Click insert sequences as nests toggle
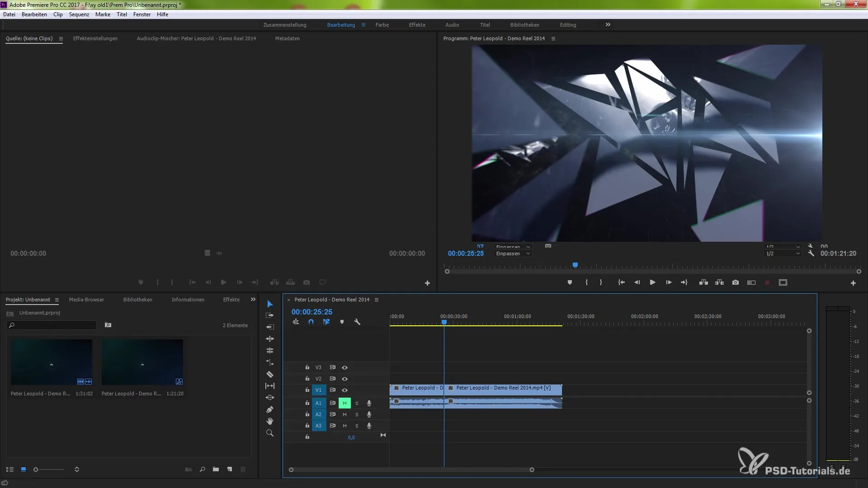The image size is (868, 488). coord(296,322)
